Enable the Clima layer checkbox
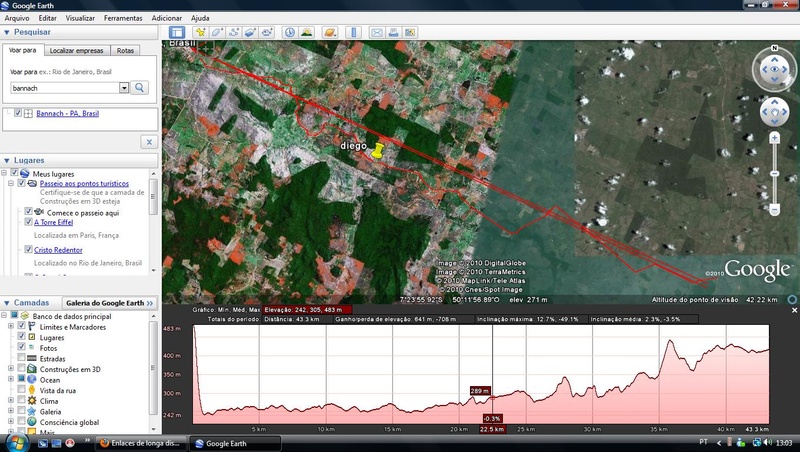 click(x=21, y=400)
